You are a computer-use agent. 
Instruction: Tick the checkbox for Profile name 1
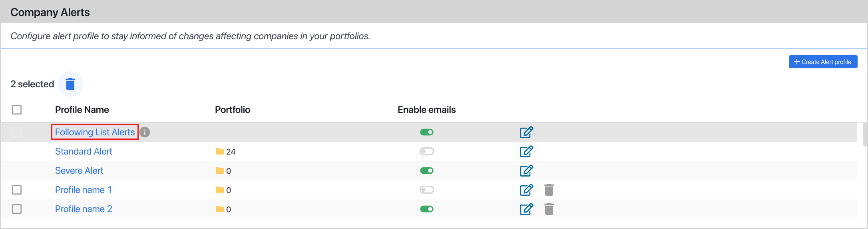pyautogui.click(x=17, y=190)
